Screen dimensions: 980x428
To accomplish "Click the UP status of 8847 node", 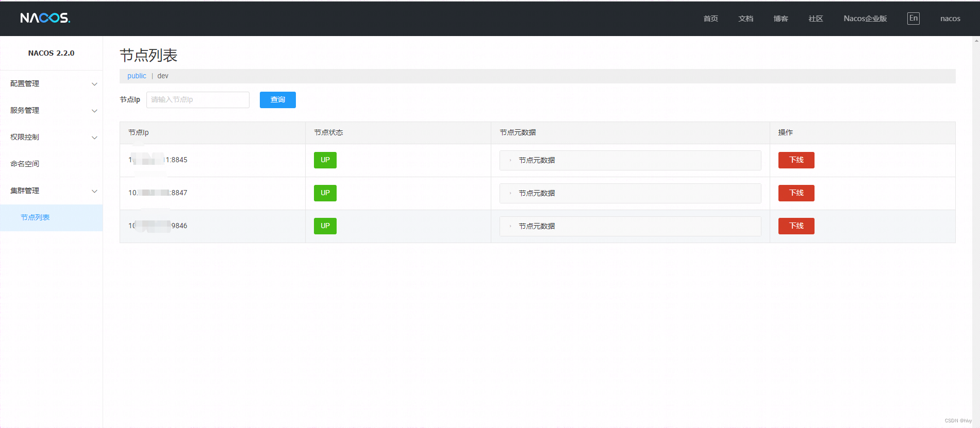I will pyautogui.click(x=325, y=193).
